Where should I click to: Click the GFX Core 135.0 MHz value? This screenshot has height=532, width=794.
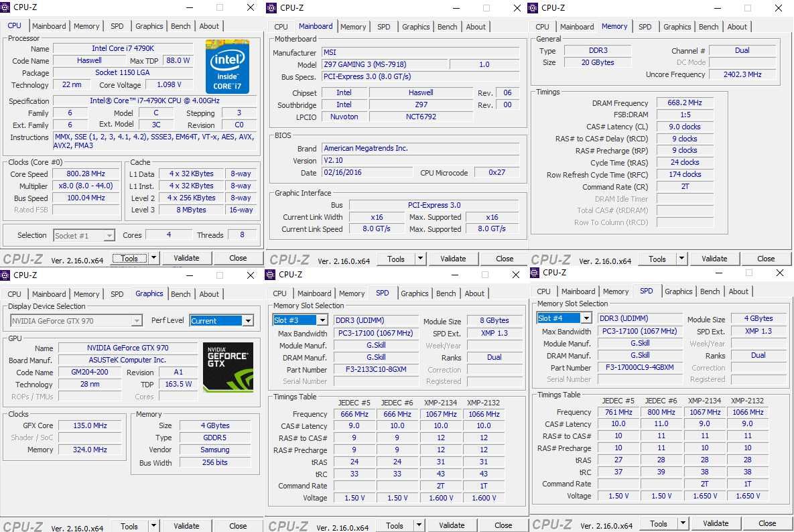coord(90,425)
